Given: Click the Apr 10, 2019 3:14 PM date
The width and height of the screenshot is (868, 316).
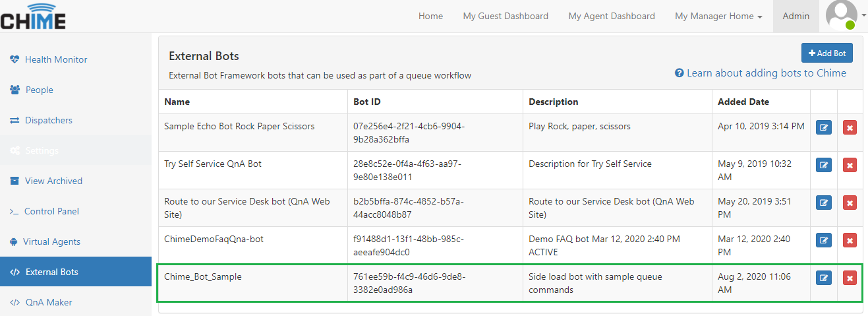Looking at the screenshot, I should [x=761, y=126].
